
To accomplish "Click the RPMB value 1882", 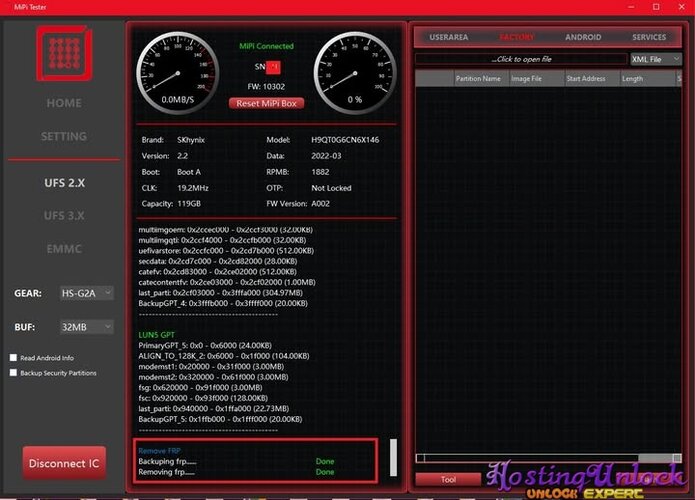I will click(320, 172).
